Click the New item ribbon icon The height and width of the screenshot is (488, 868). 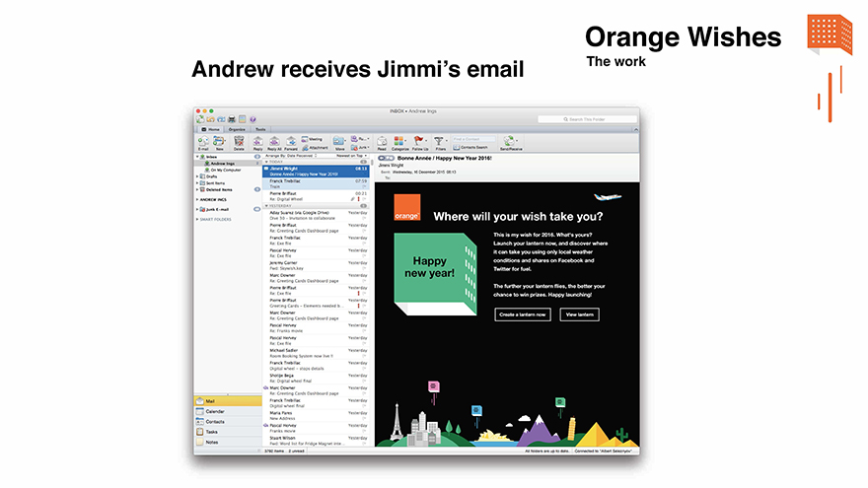219,142
